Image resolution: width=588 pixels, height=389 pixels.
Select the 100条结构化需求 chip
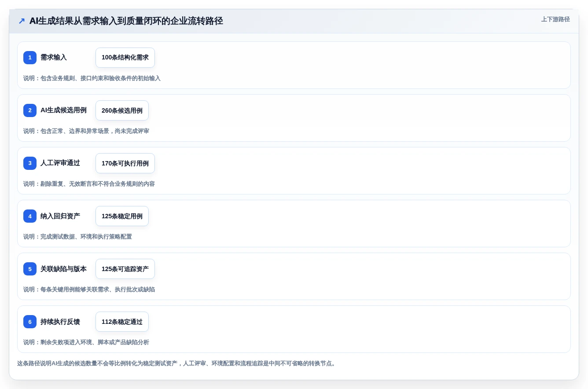[x=125, y=58]
